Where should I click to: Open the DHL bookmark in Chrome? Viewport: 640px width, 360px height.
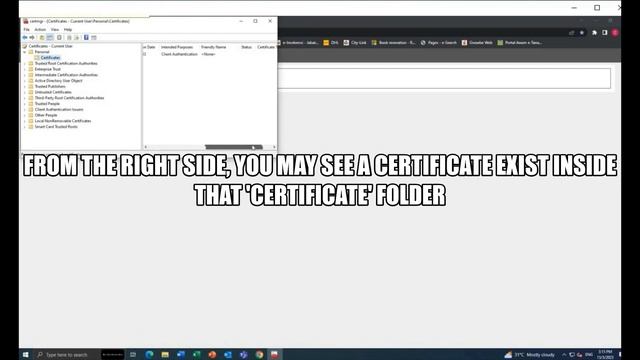[x=331, y=42]
